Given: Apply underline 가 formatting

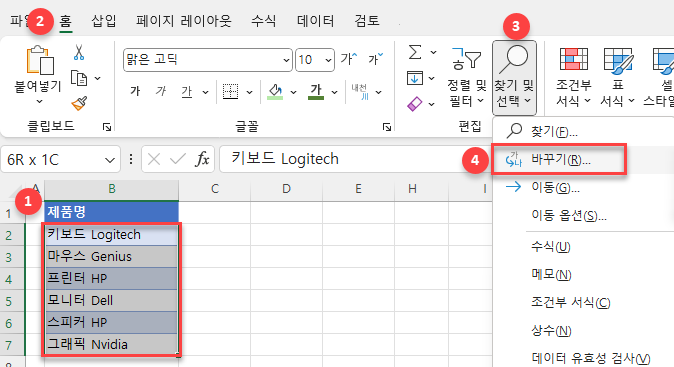Looking at the screenshot, I should (x=187, y=92).
